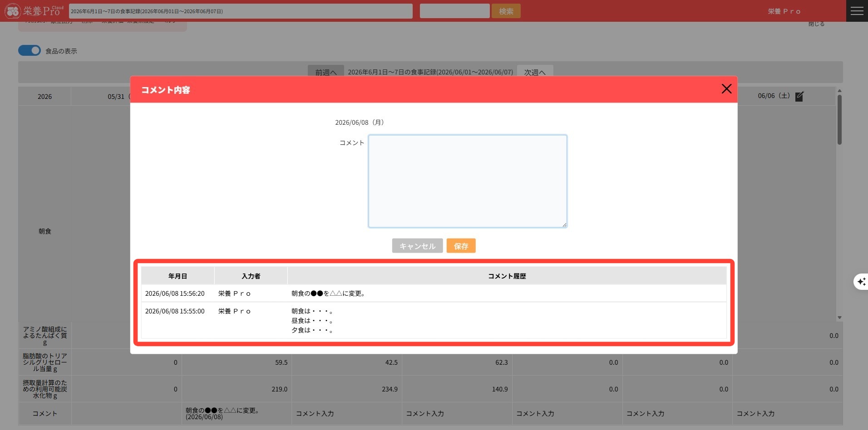Click the コメント text area
This screenshot has height=430, width=868.
pos(468,181)
